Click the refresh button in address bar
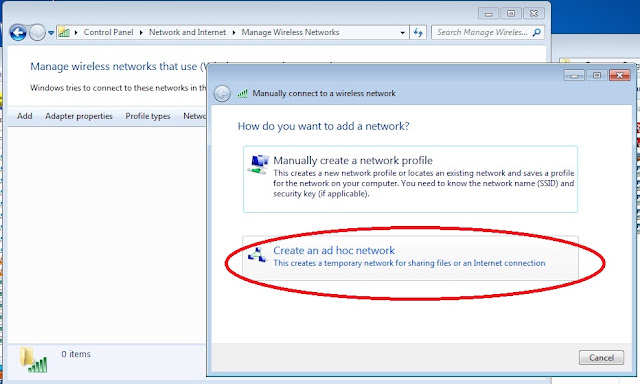Screen dimensions: 640x384 click(x=418, y=33)
